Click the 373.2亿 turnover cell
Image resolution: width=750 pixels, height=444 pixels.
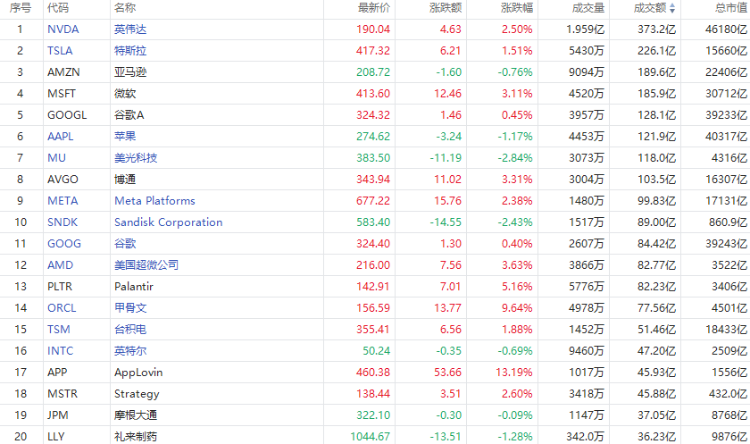[657, 29]
